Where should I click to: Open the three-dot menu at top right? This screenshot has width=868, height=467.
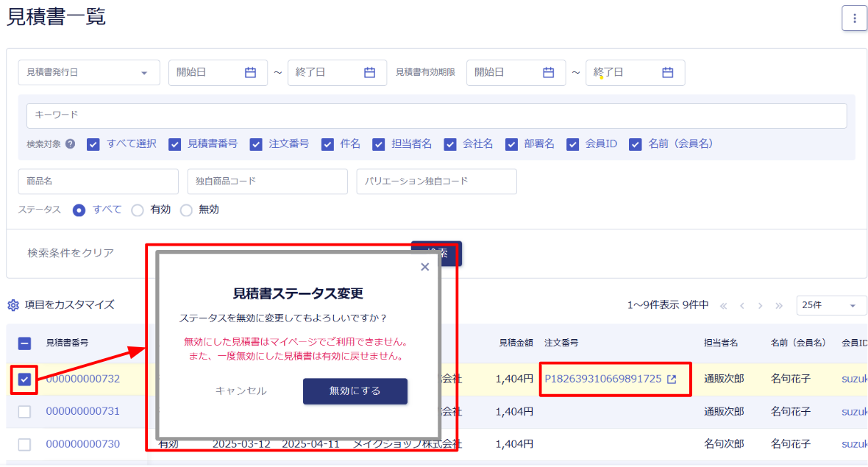854,18
